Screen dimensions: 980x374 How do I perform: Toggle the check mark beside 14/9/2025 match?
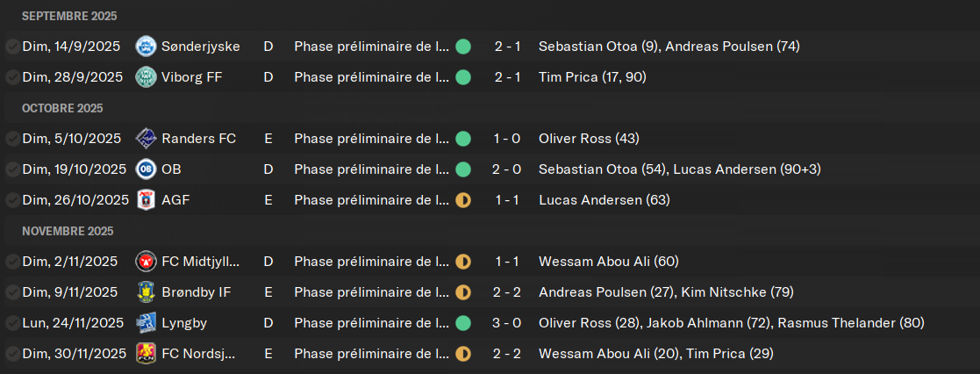[12, 47]
